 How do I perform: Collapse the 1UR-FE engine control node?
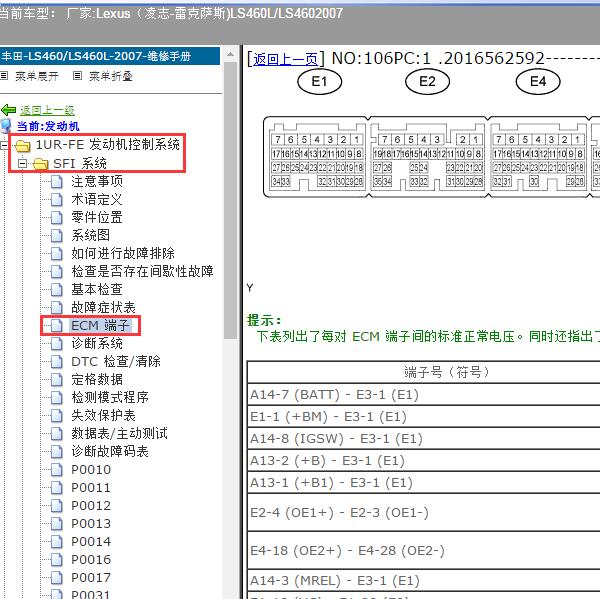tap(4, 145)
